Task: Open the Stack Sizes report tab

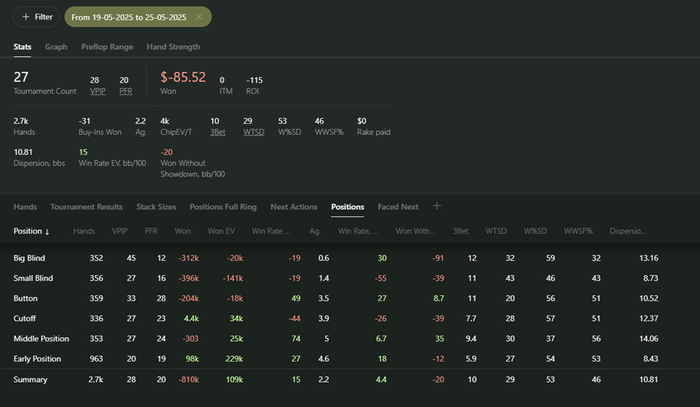Action: 156,207
